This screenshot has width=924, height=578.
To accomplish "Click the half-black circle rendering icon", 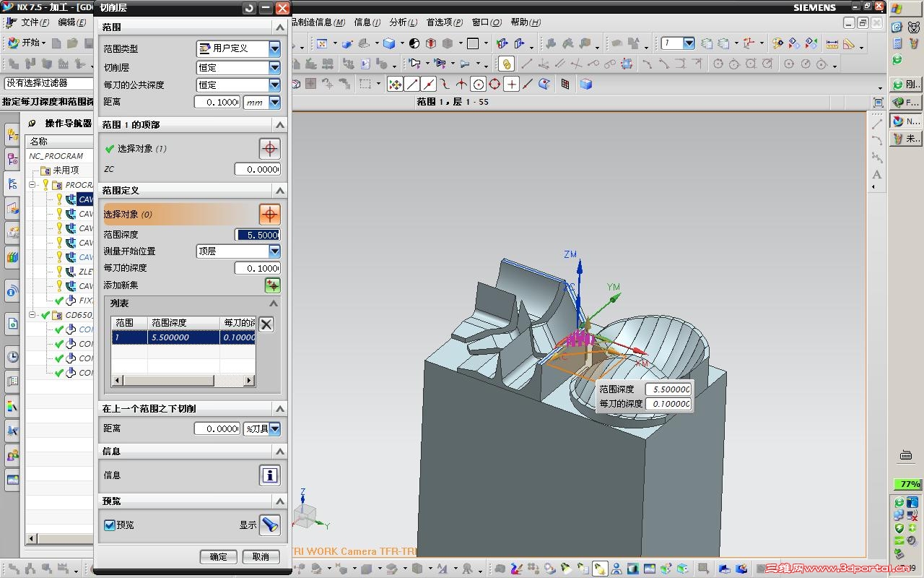I will point(414,43).
